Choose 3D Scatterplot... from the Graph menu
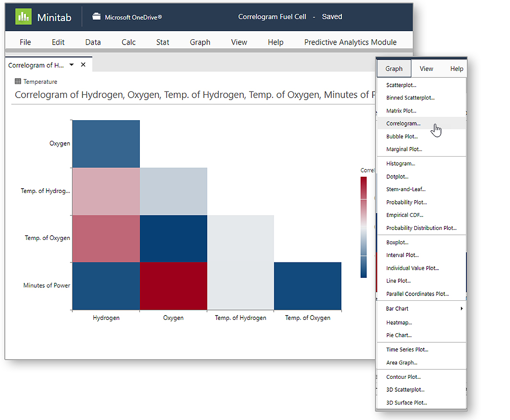Screen dimensions: 510x420 pyautogui.click(x=421, y=389)
